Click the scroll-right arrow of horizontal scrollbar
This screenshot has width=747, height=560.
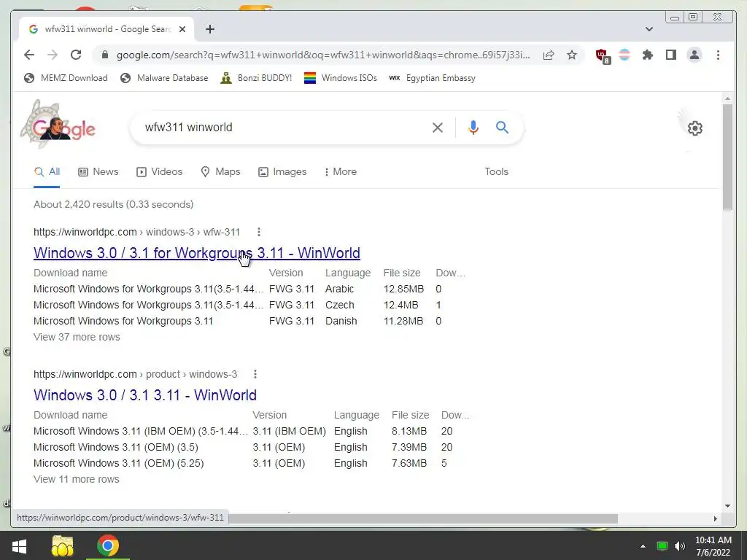[715, 518]
